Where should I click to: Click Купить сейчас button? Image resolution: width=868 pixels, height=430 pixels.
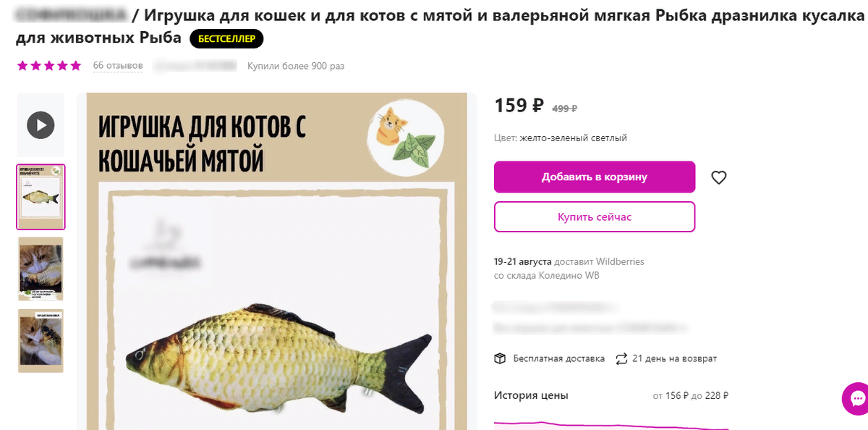tap(595, 216)
